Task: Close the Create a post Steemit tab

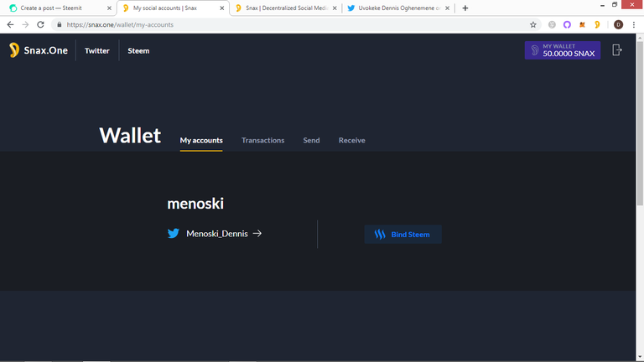Action: pos(109,8)
